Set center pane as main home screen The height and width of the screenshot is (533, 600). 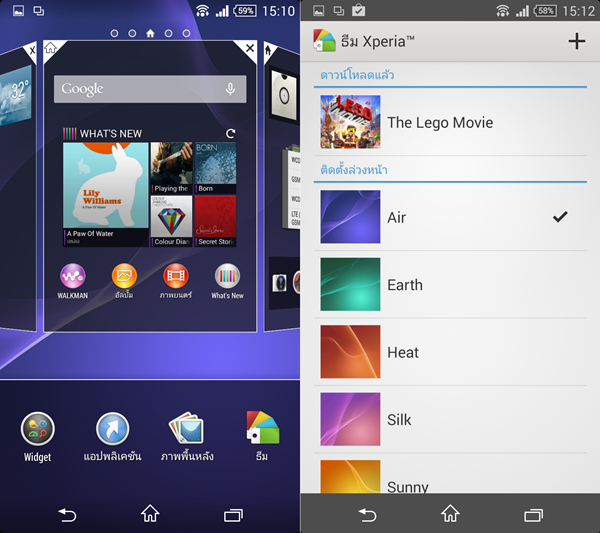click(51, 48)
